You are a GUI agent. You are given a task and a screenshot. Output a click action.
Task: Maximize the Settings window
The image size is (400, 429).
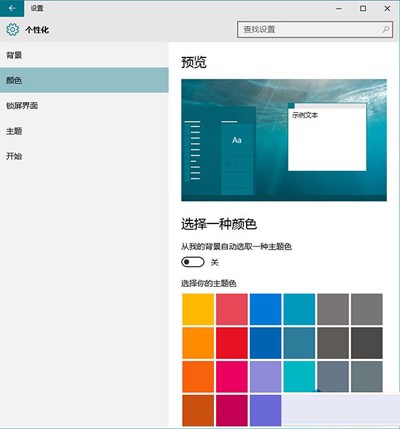363,8
